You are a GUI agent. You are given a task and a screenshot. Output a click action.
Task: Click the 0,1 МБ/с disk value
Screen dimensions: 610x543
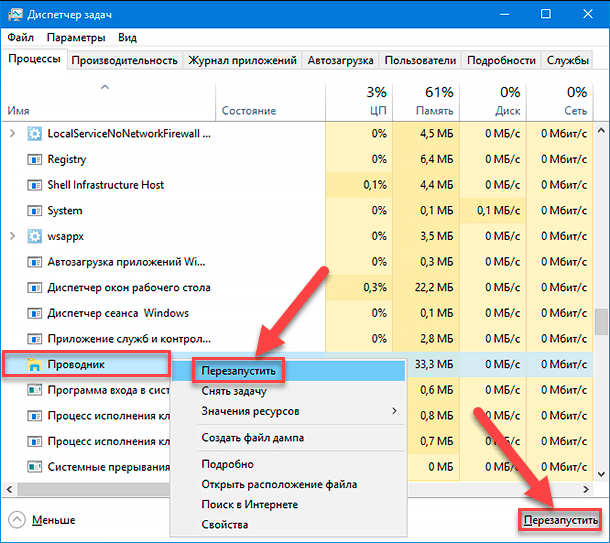coord(498,211)
